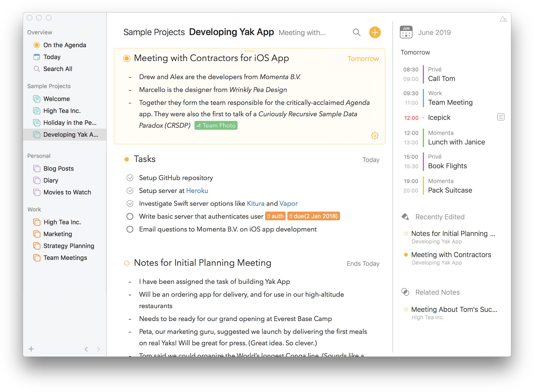The image size is (534, 392).
Task: Click the note icon beside Icepick event
Action: tap(501, 117)
